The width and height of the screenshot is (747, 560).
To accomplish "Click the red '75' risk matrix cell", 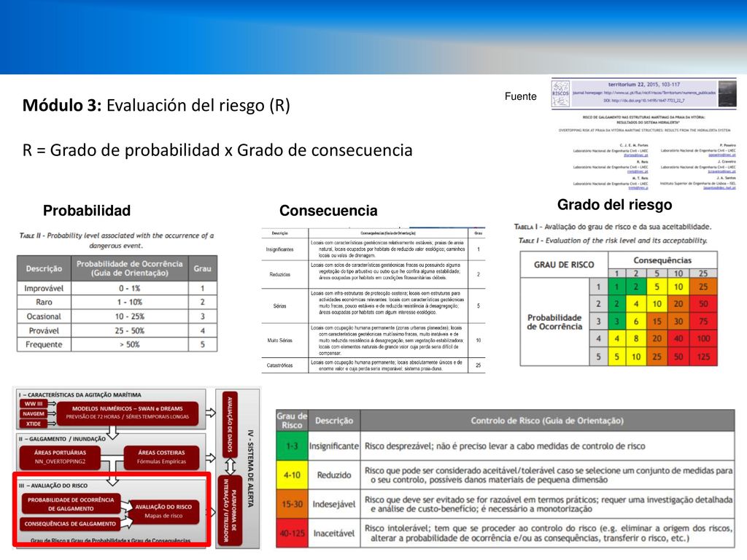I will 704,322.
